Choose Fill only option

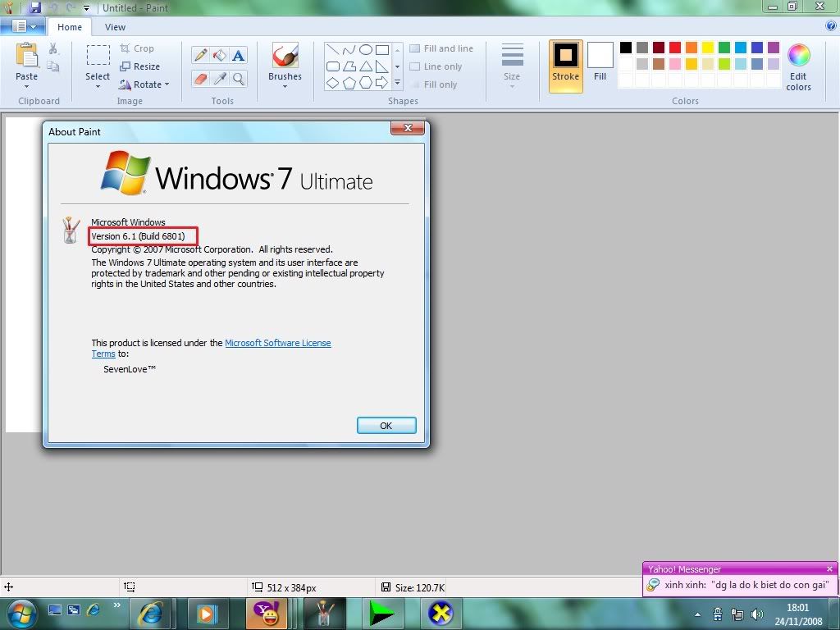pos(433,84)
